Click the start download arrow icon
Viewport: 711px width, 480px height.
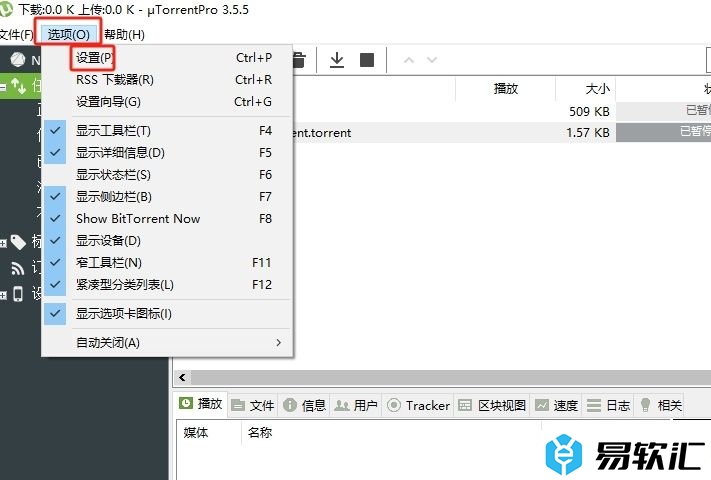[x=337, y=60]
